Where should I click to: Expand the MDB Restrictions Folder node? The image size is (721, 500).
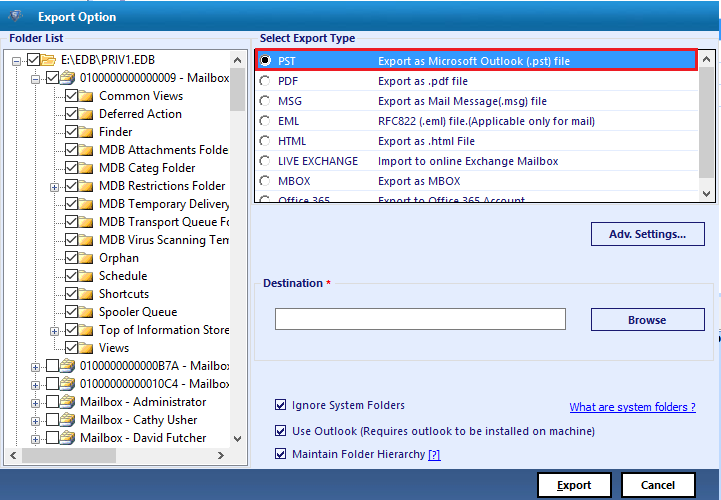(54, 187)
